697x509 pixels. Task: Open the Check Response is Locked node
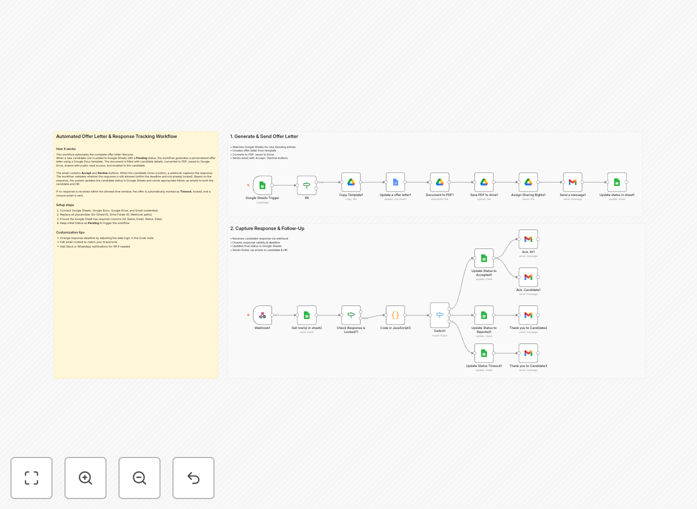click(351, 315)
